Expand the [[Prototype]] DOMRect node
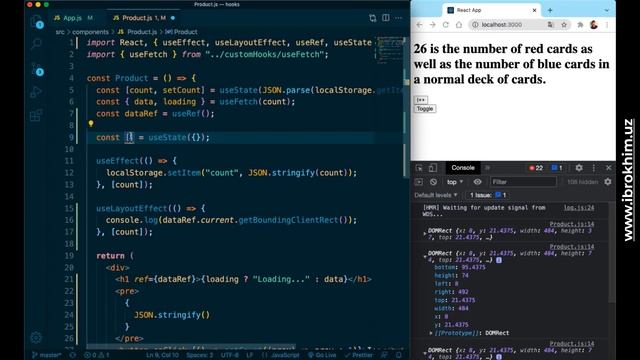The height and width of the screenshot is (360, 640). (431, 333)
